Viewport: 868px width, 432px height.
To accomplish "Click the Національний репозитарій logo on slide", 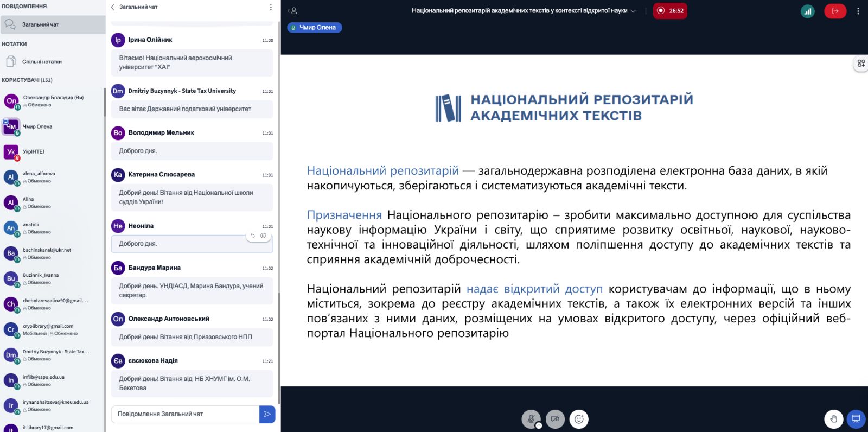I will [x=564, y=107].
